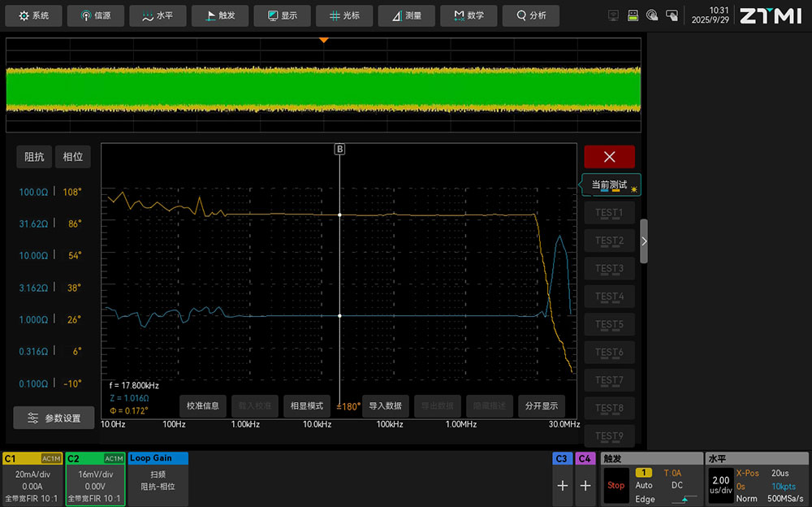Open the 系统 (System) gear menu
This screenshot has height=507, width=812.
pyautogui.click(x=34, y=15)
